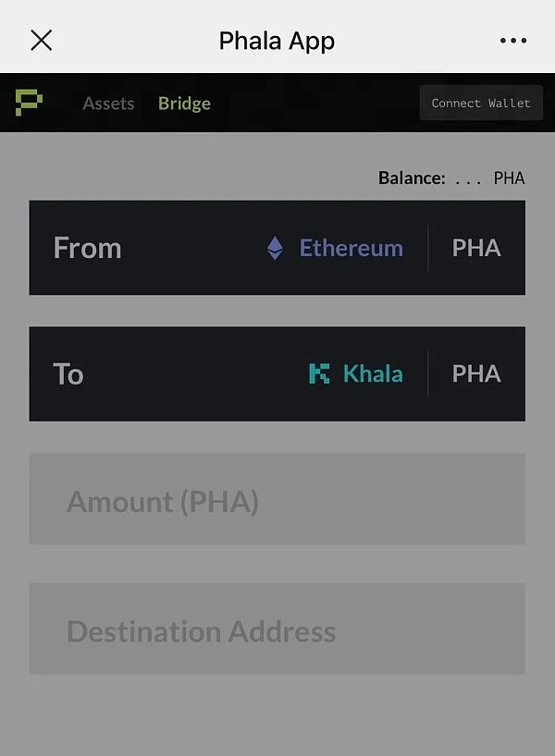
Task: Click the loading balance dots value
Action: [468, 178]
